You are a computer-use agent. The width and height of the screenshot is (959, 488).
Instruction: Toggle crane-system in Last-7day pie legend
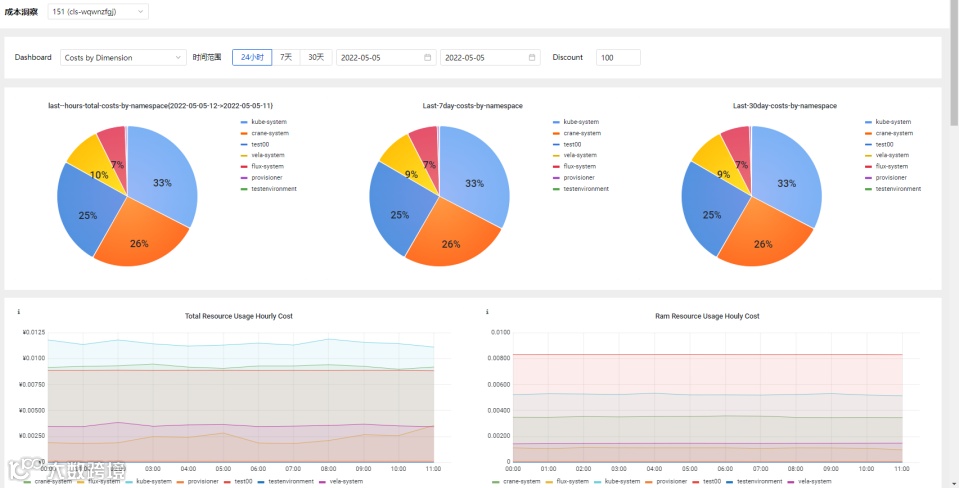pyautogui.click(x=577, y=133)
